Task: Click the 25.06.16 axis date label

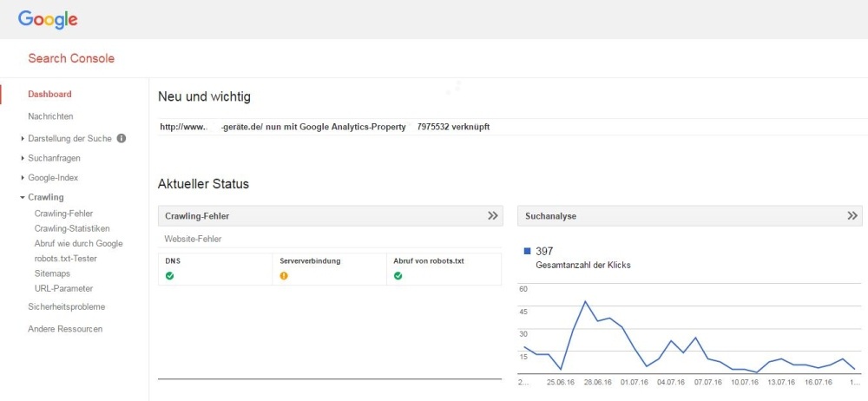Action: click(x=562, y=382)
